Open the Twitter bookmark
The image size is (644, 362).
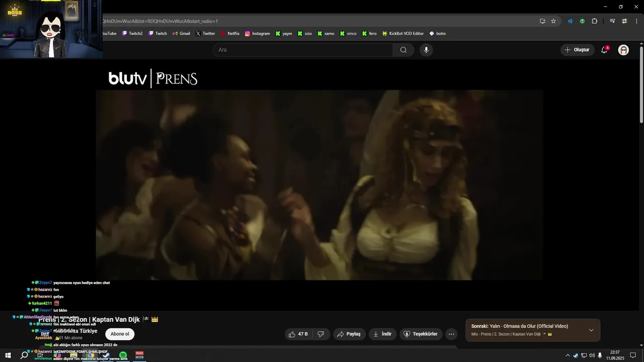point(205,34)
